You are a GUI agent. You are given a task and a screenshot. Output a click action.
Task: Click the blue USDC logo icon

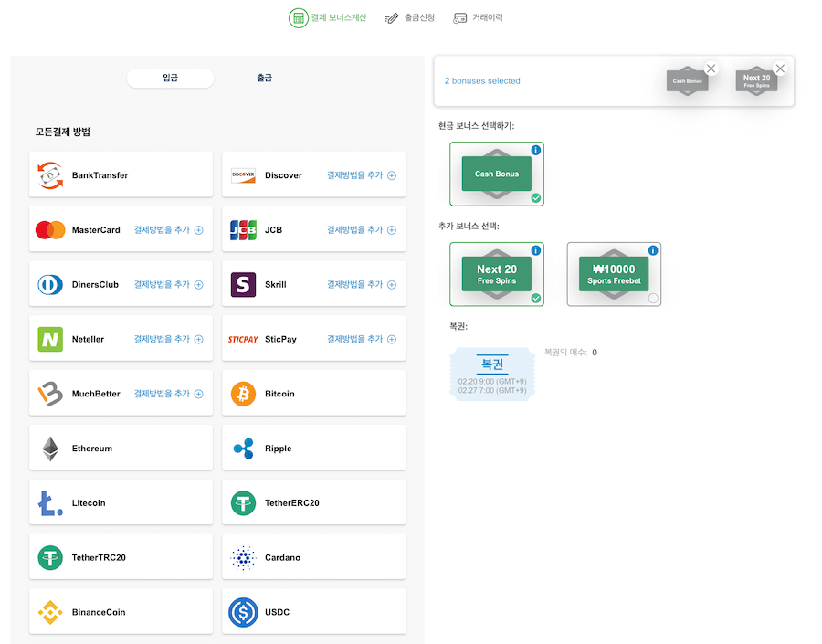coord(243,612)
